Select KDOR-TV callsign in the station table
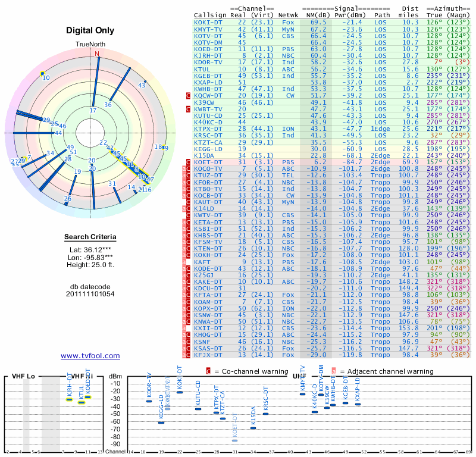Screen dimensions: 476x457 click(208, 62)
